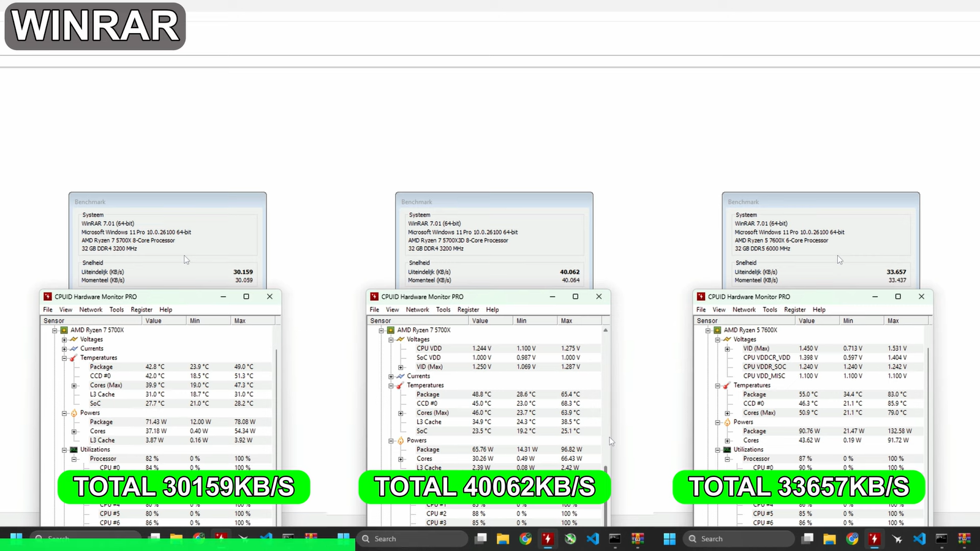Click the green sphere icon on the taskbar

tap(570, 539)
